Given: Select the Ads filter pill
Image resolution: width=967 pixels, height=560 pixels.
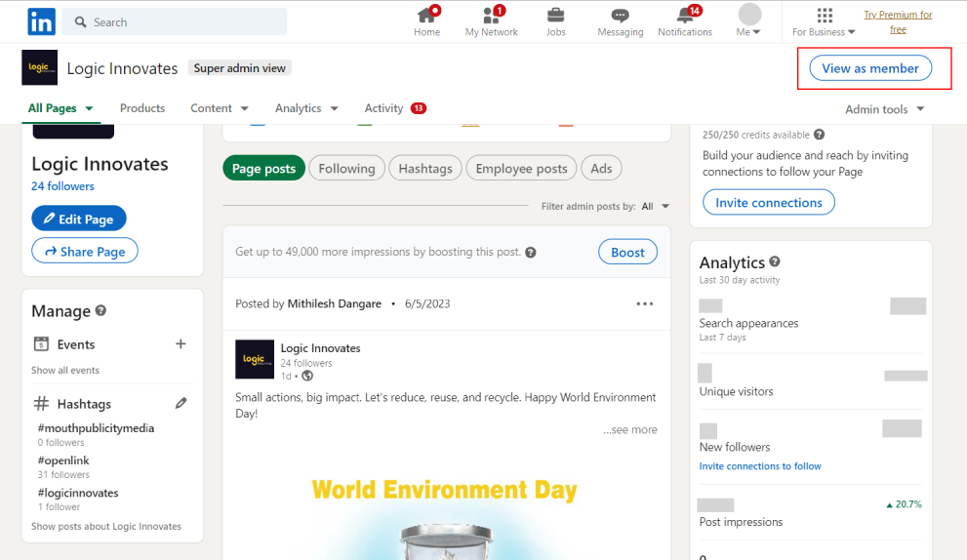Looking at the screenshot, I should coord(601,168).
